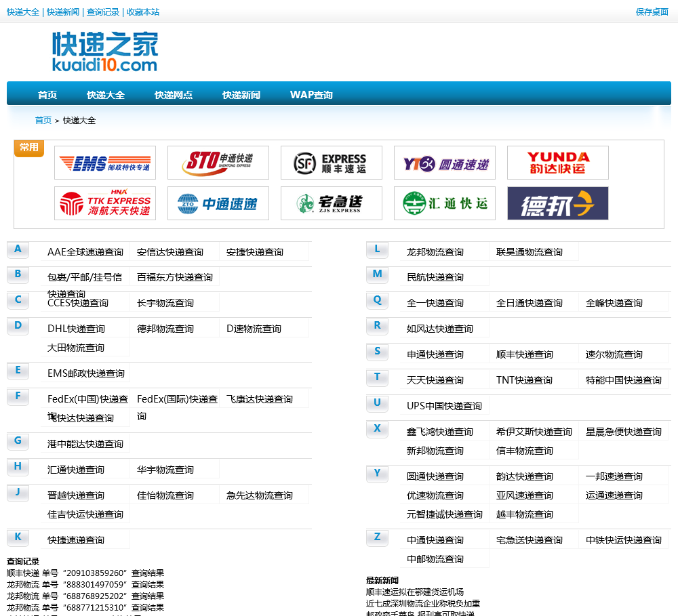This screenshot has height=616, width=678.
Task: Go to 首页 in the navigation bar
Action: [x=47, y=95]
